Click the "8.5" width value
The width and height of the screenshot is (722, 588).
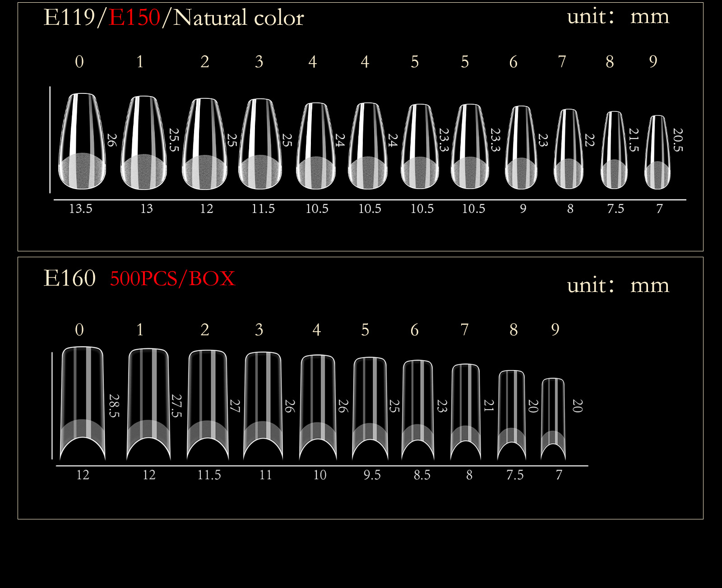[422, 475]
